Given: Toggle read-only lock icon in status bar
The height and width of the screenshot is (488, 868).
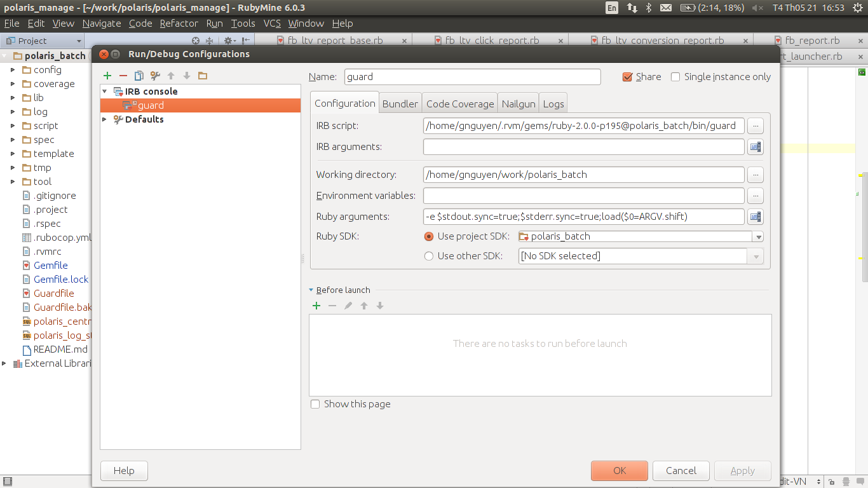Looking at the screenshot, I should 832,482.
